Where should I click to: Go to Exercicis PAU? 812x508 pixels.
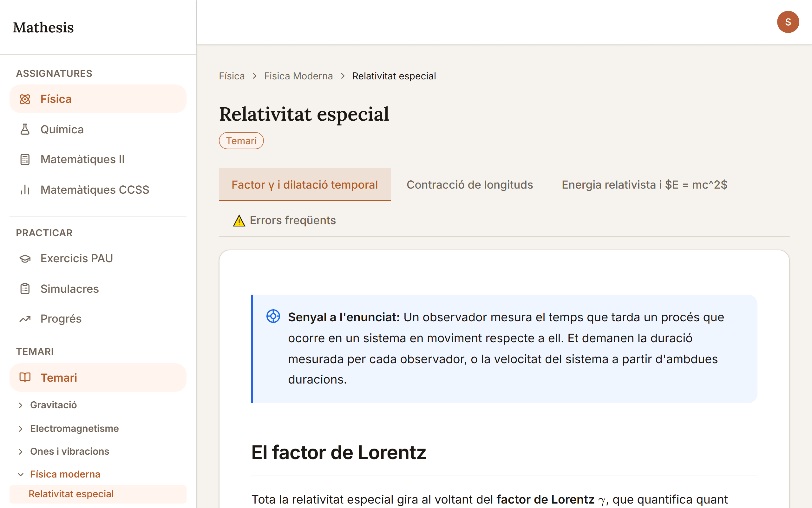pyautogui.click(x=98, y=258)
